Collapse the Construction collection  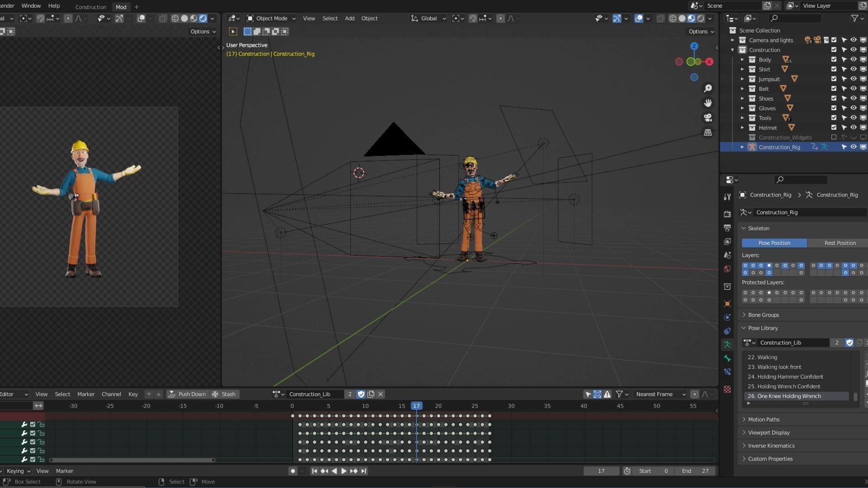[x=732, y=50]
